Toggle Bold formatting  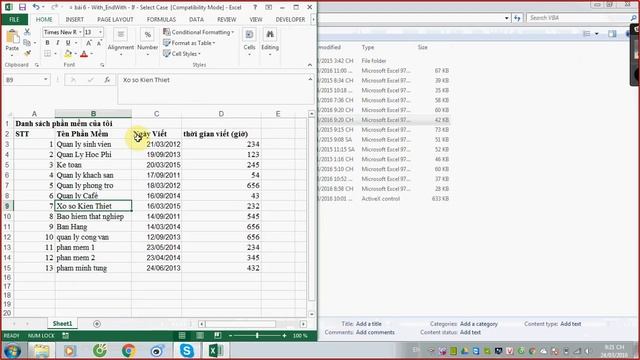coord(48,43)
